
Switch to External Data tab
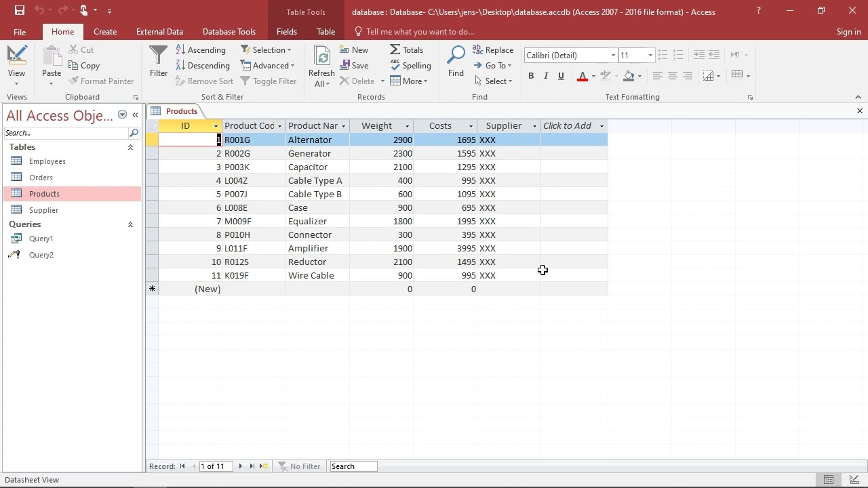point(159,31)
